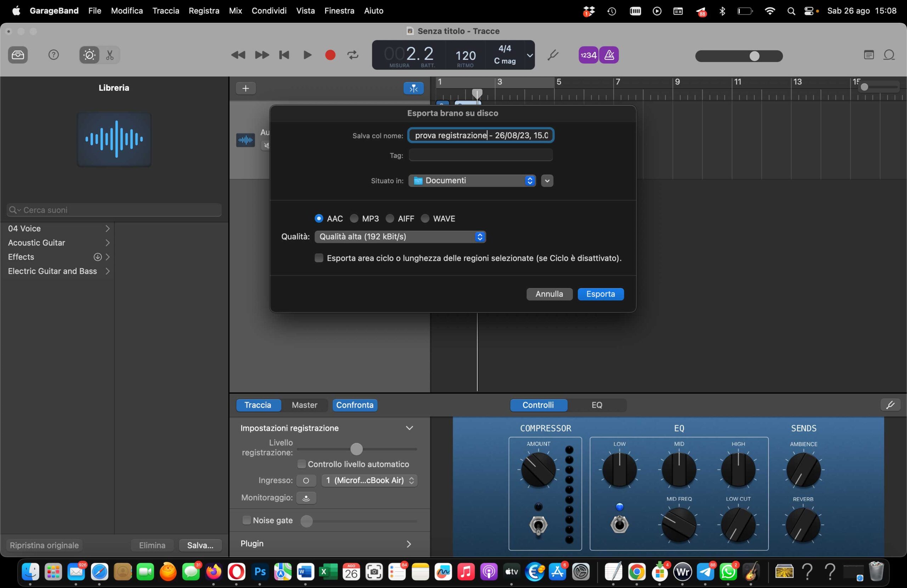Open the Note Pad icon

[x=868, y=55]
